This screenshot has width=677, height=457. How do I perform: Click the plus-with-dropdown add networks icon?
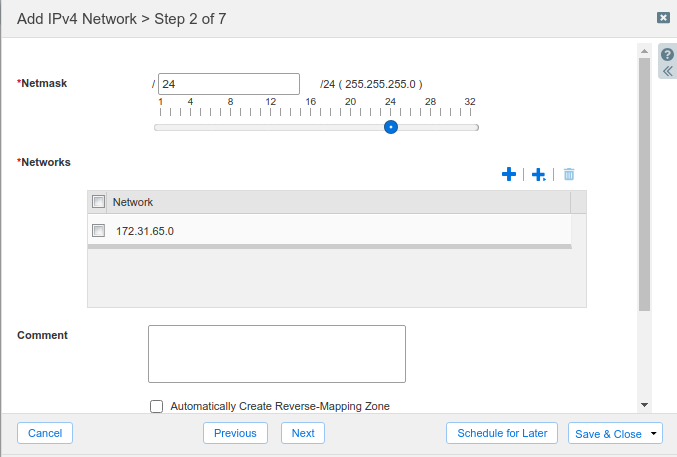tap(538, 174)
